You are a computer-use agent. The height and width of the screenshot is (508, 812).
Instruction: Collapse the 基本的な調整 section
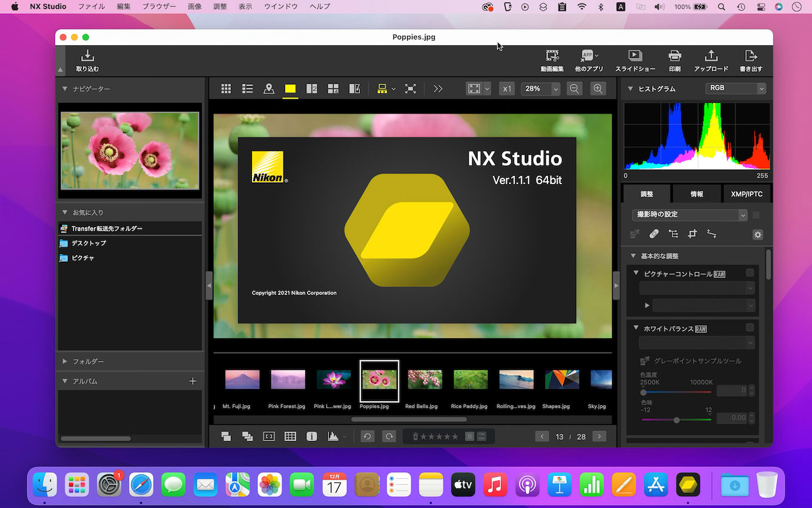(x=633, y=256)
